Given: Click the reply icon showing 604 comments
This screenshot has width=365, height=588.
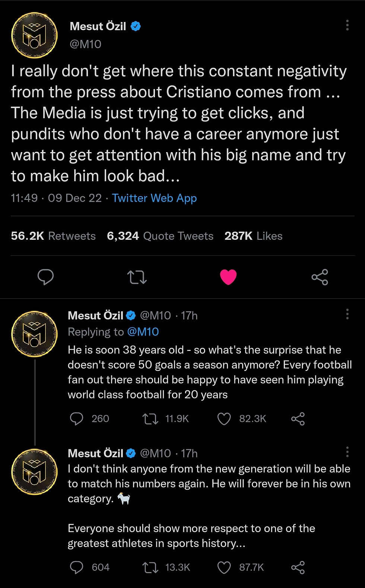Looking at the screenshot, I should pos(77,567).
